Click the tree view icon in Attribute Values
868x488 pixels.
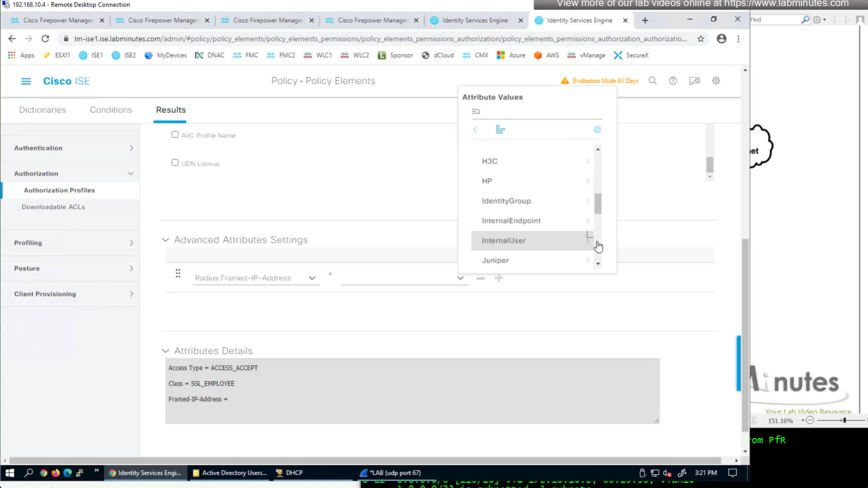point(500,130)
